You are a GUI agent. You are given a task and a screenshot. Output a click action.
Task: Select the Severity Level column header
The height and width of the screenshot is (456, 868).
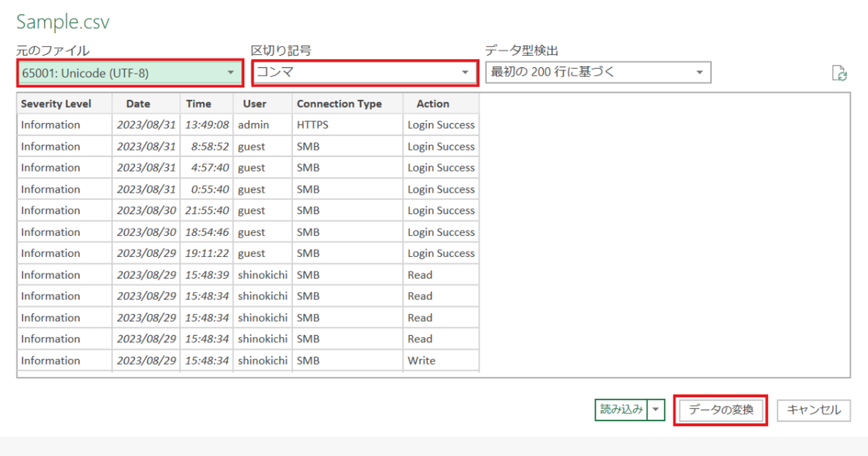[56, 104]
